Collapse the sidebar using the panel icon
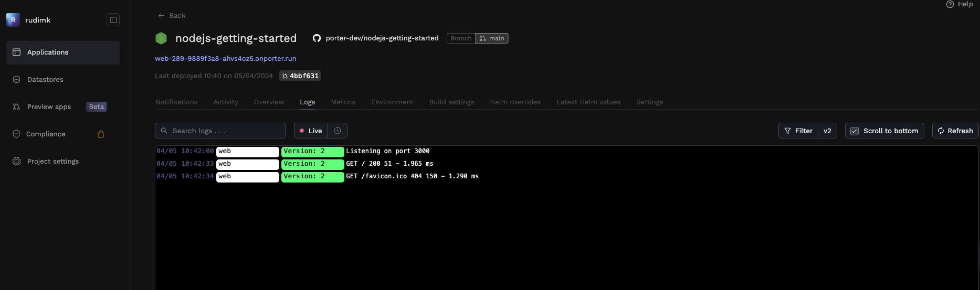This screenshot has height=290, width=980. 113,20
